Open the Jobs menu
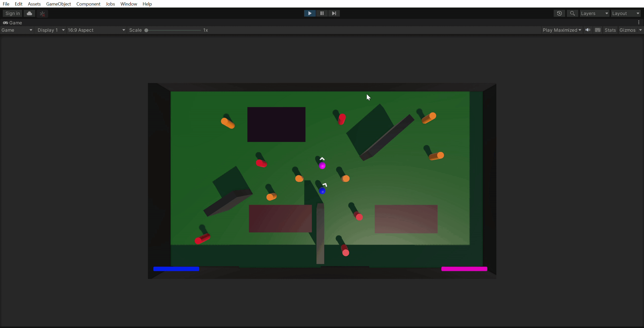Image resolution: width=644 pixels, height=328 pixels. (x=110, y=4)
